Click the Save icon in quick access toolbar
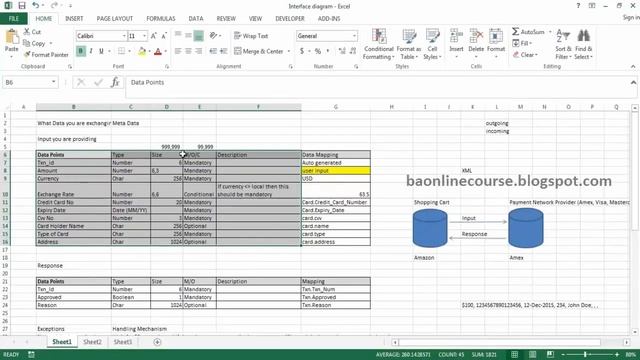The image size is (640, 360). [x=22, y=6]
